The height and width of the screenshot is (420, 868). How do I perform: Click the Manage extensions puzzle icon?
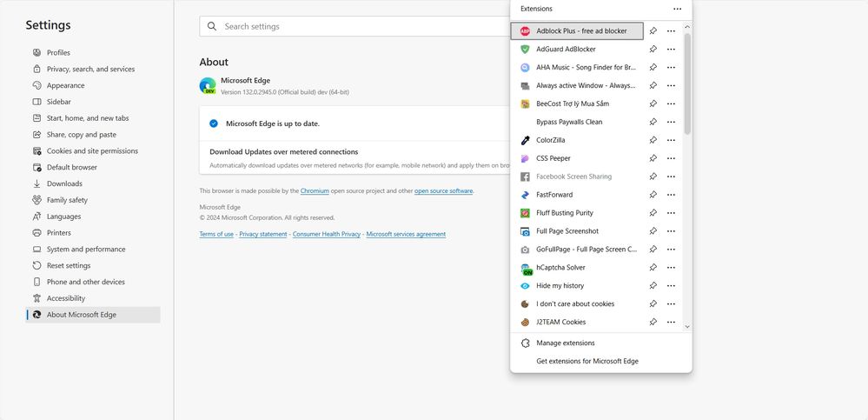[x=526, y=343]
